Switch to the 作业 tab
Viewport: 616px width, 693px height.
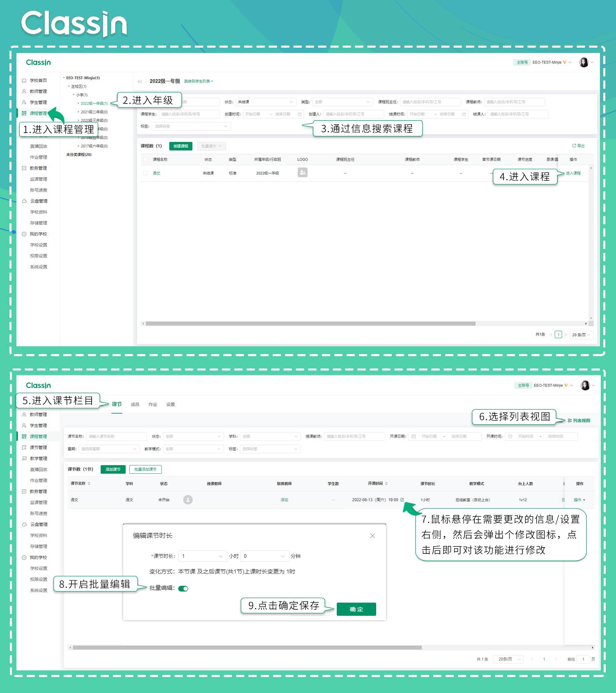tap(153, 405)
